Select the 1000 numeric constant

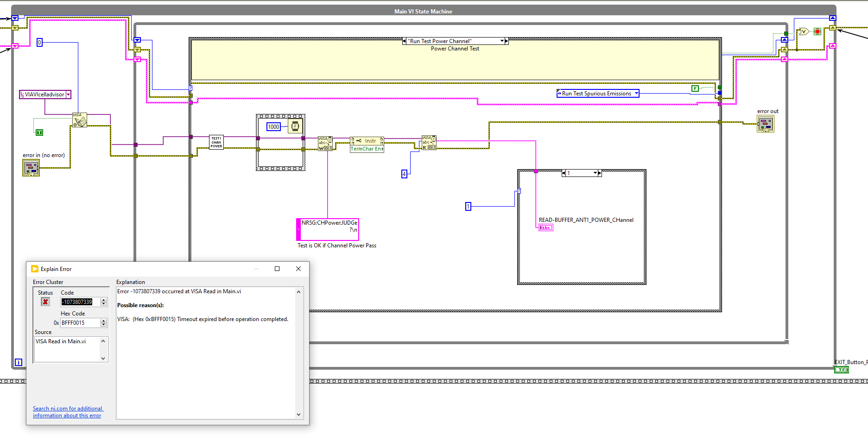point(274,126)
